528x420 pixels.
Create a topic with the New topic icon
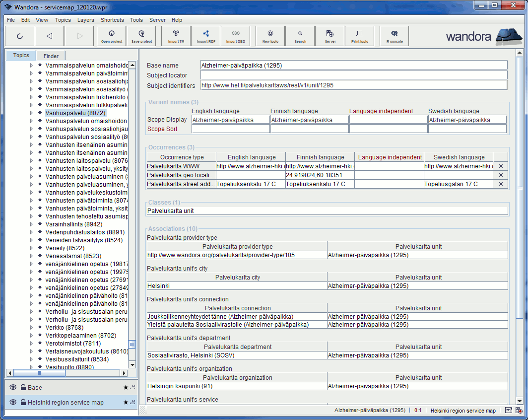tap(269, 35)
